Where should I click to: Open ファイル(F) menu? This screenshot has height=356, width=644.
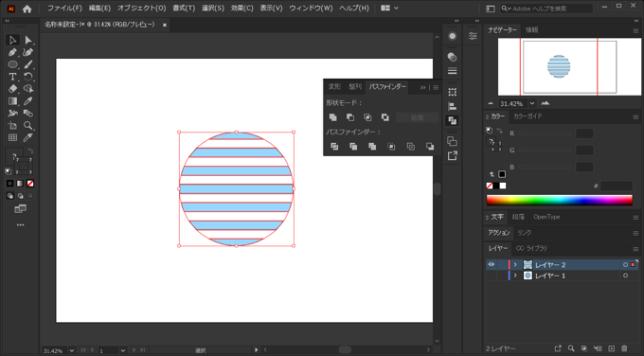pyautogui.click(x=64, y=9)
